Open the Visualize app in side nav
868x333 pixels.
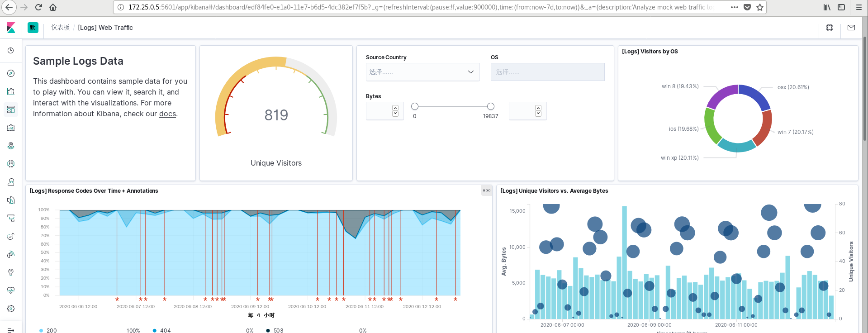[x=11, y=91]
